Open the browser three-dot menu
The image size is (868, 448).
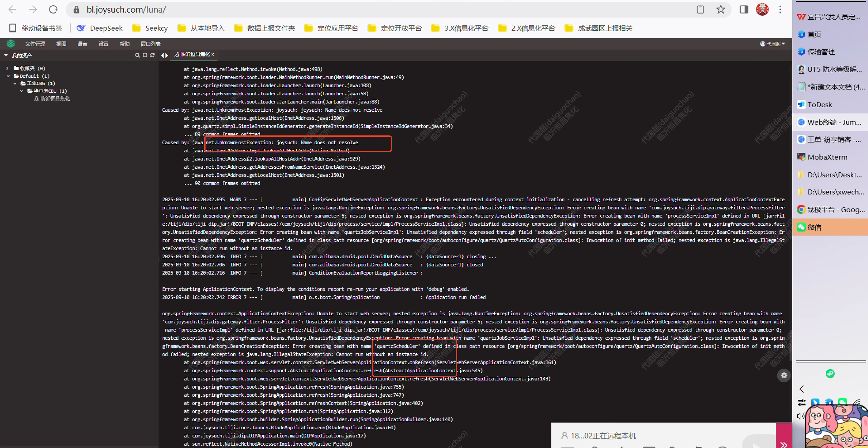(780, 10)
